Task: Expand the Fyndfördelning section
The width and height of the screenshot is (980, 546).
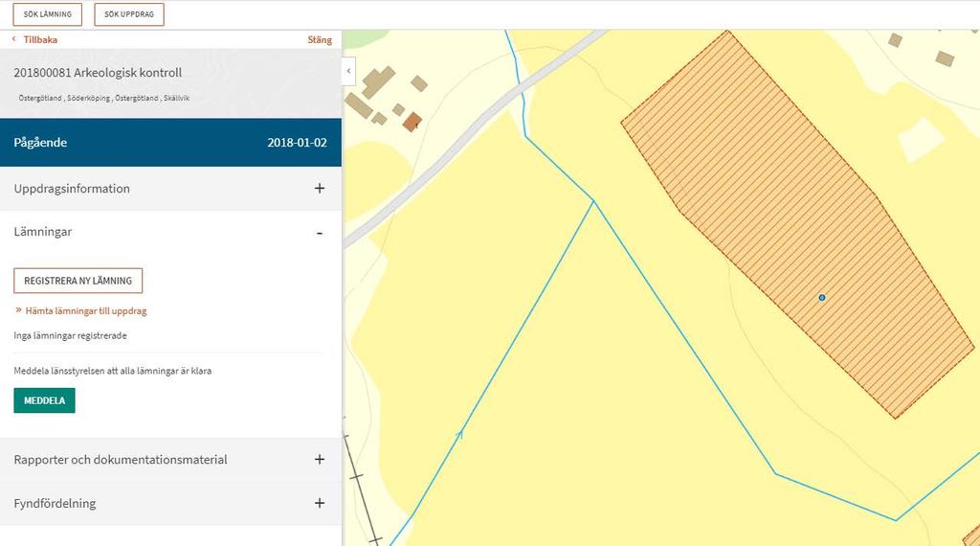Action: click(x=170, y=504)
